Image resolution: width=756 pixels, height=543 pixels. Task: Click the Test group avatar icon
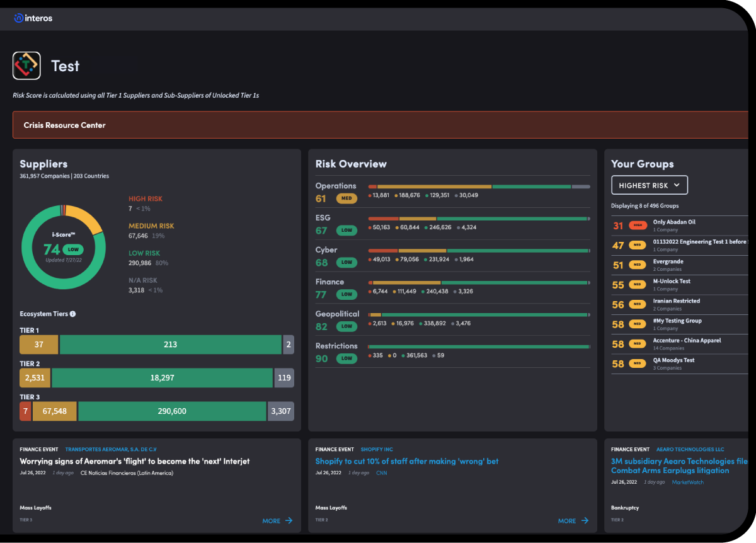tap(26, 66)
